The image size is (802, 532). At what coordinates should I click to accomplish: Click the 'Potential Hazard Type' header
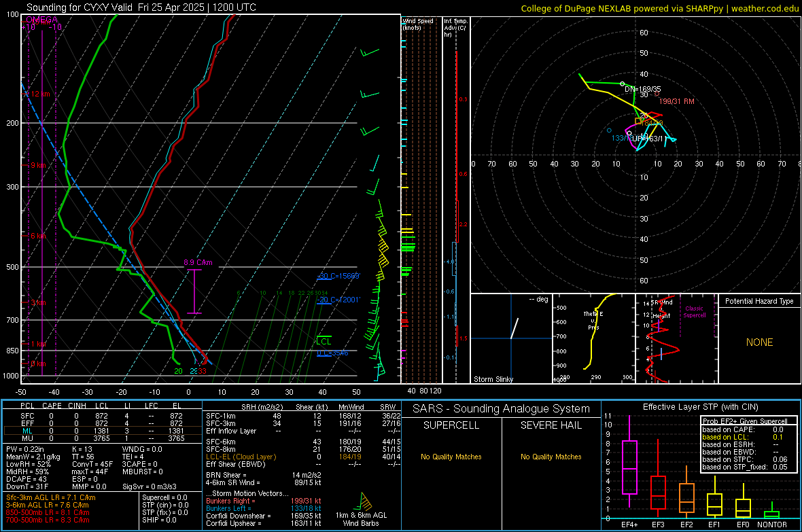point(759,301)
